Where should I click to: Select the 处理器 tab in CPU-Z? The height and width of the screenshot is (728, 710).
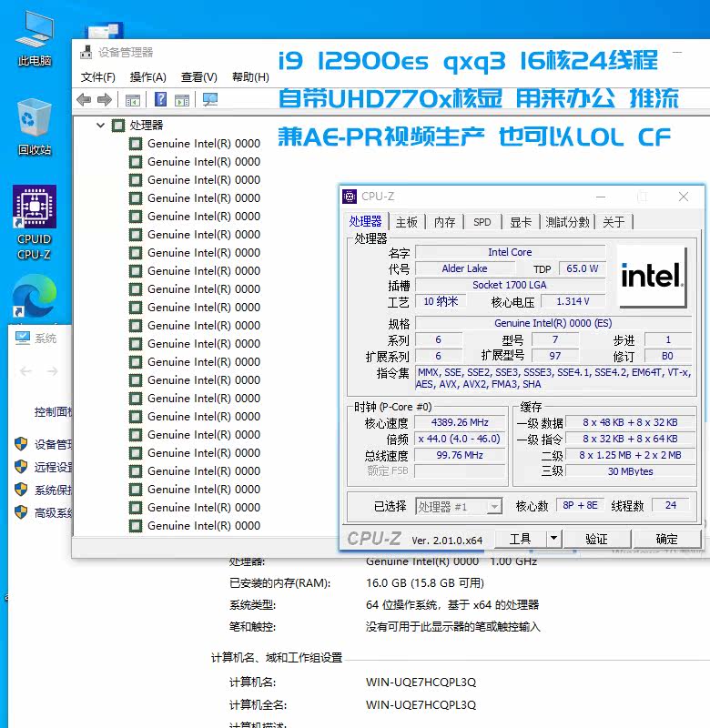tap(365, 221)
